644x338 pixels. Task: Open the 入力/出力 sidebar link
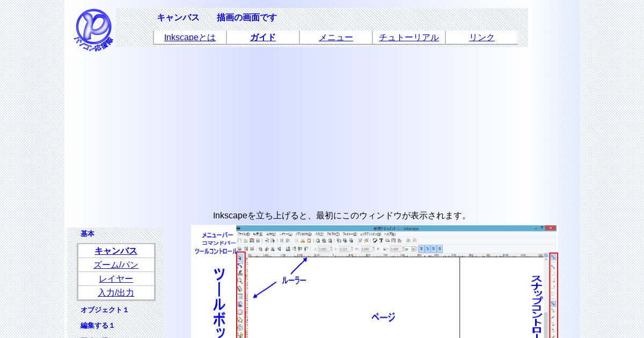click(116, 293)
